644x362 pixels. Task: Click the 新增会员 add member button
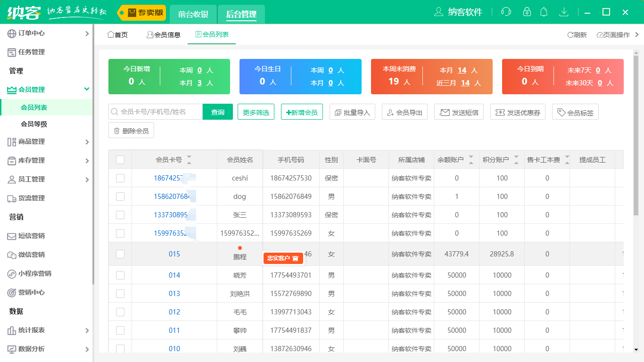303,112
